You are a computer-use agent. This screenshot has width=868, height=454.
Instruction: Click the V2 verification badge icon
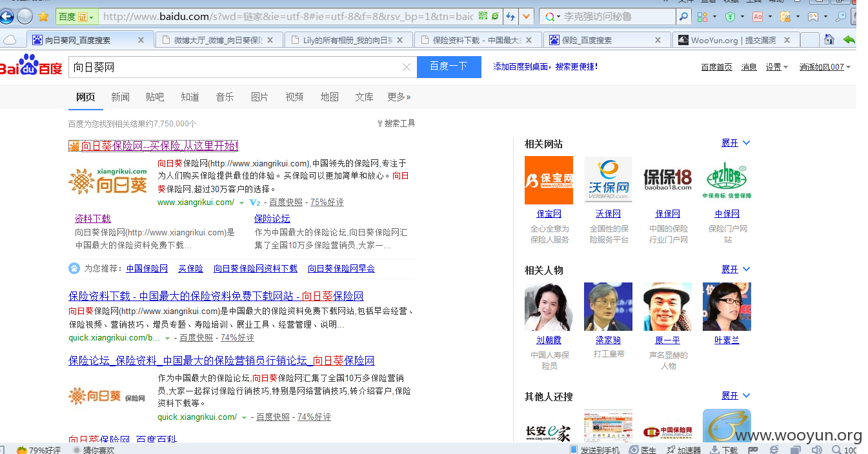[255, 202]
